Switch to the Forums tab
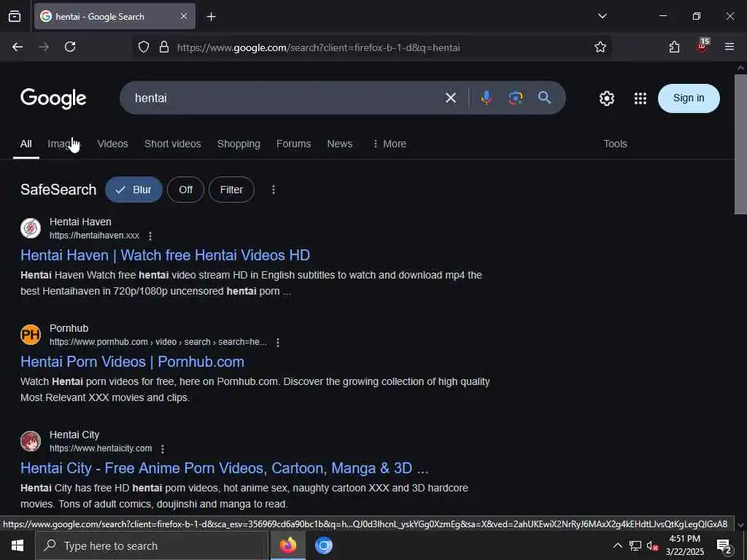The image size is (747, 560). [x=293, y=144]
